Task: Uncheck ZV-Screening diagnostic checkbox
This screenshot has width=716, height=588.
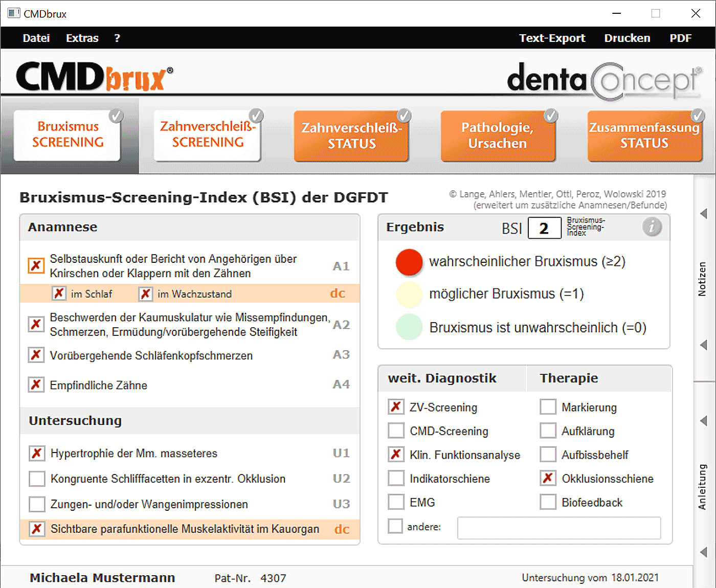Action: tap(396, 407)
